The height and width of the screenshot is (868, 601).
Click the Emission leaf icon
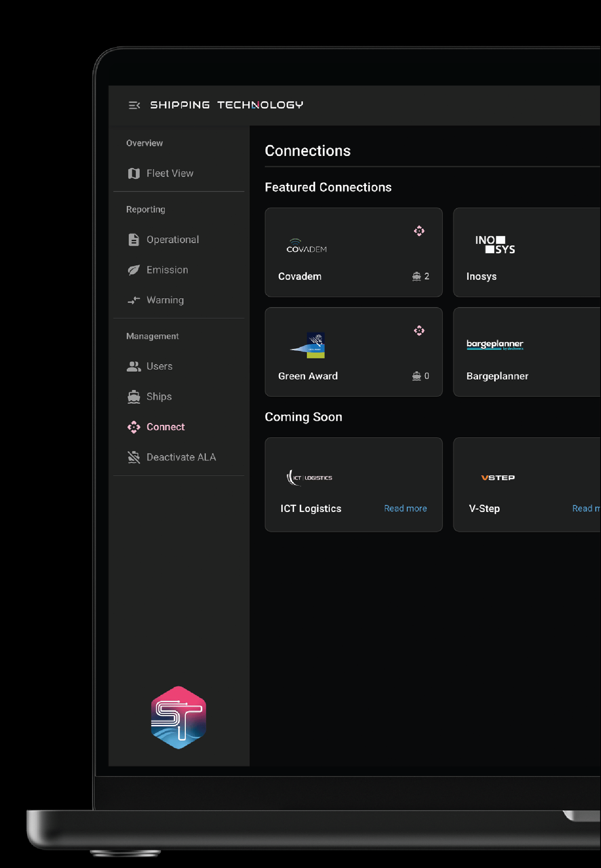coord(134,270)
